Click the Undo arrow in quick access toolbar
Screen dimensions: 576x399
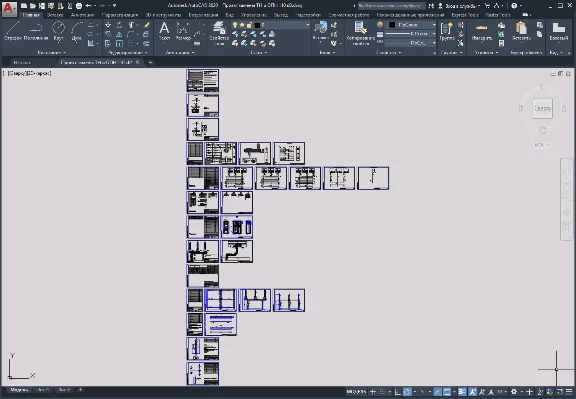click(x=88, y=6)
